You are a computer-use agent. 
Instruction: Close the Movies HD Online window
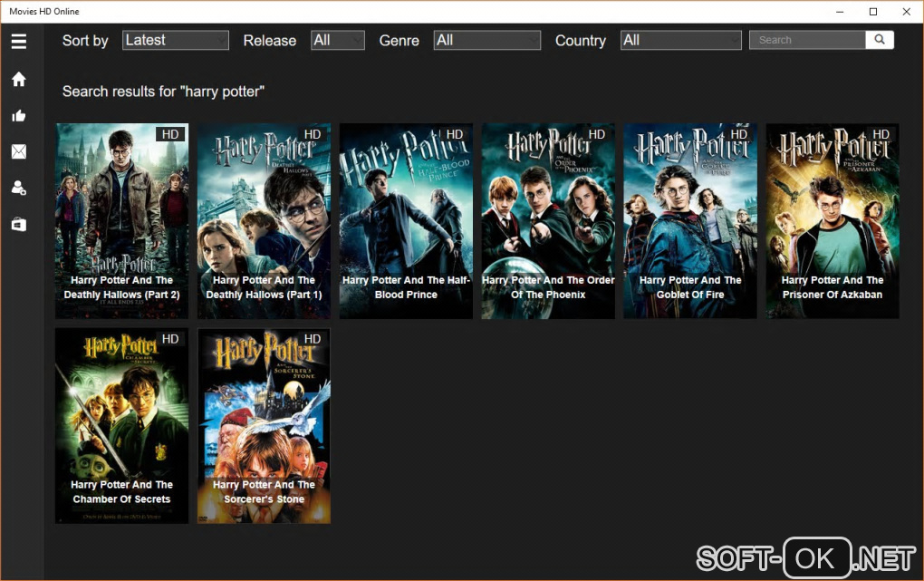point(906,12)
